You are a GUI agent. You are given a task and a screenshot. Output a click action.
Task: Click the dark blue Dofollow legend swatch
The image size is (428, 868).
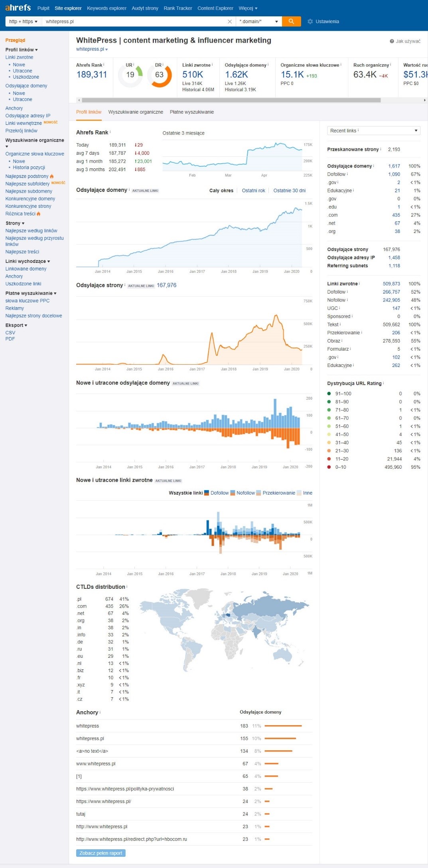point(207,493)
